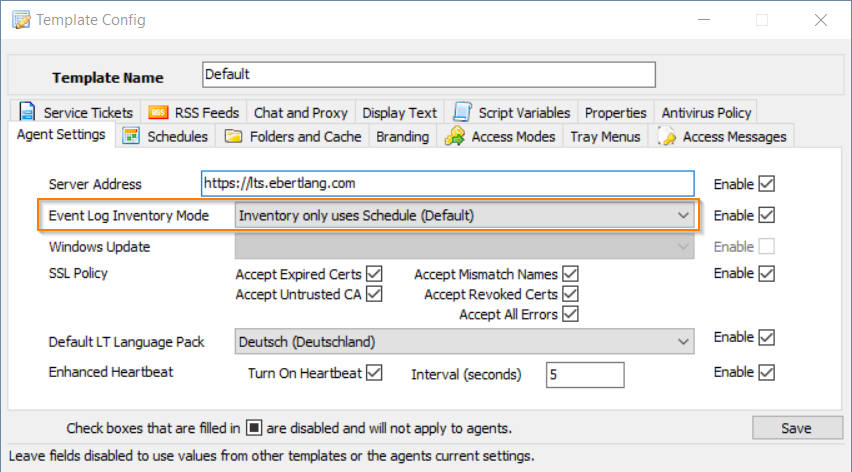
Task: Switch to the Branding tab
Action: (402, 137)
